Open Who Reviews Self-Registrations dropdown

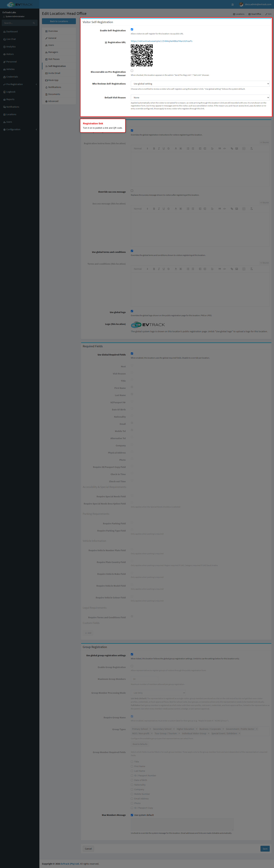coord(200,83)
